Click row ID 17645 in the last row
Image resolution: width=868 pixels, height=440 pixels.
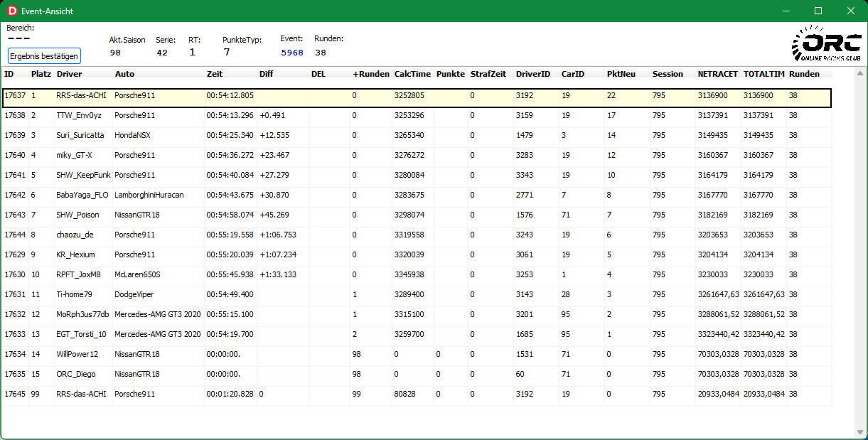click(x=15, y=394)
